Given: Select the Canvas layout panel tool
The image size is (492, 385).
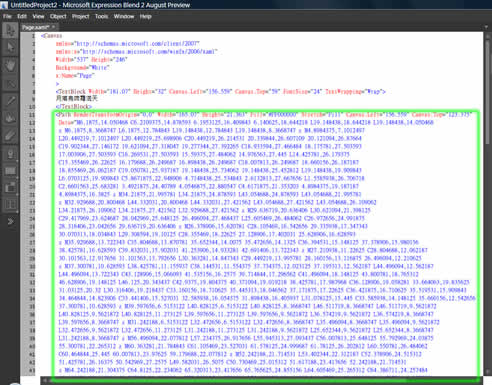Looking at the screenshot, I should pos(10,187).
